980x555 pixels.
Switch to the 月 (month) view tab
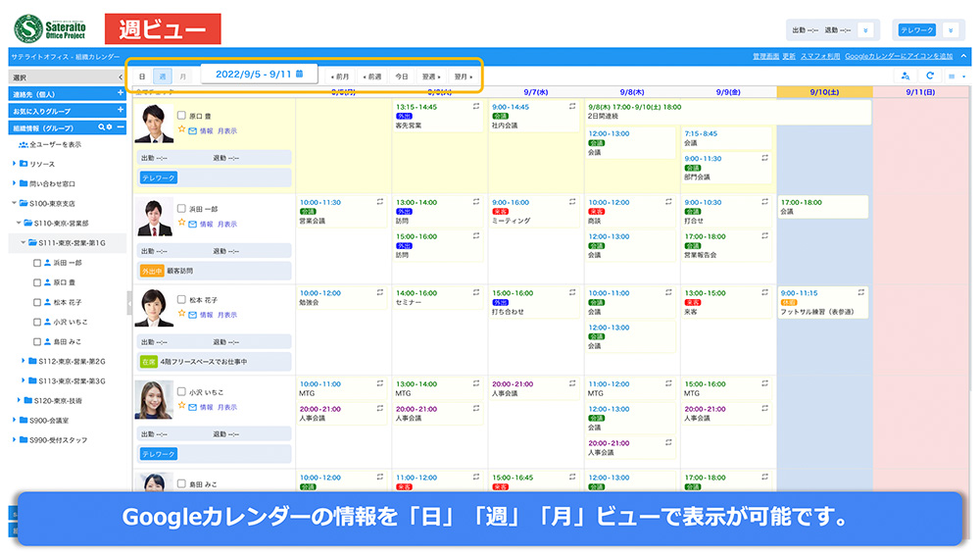(182, 76)
